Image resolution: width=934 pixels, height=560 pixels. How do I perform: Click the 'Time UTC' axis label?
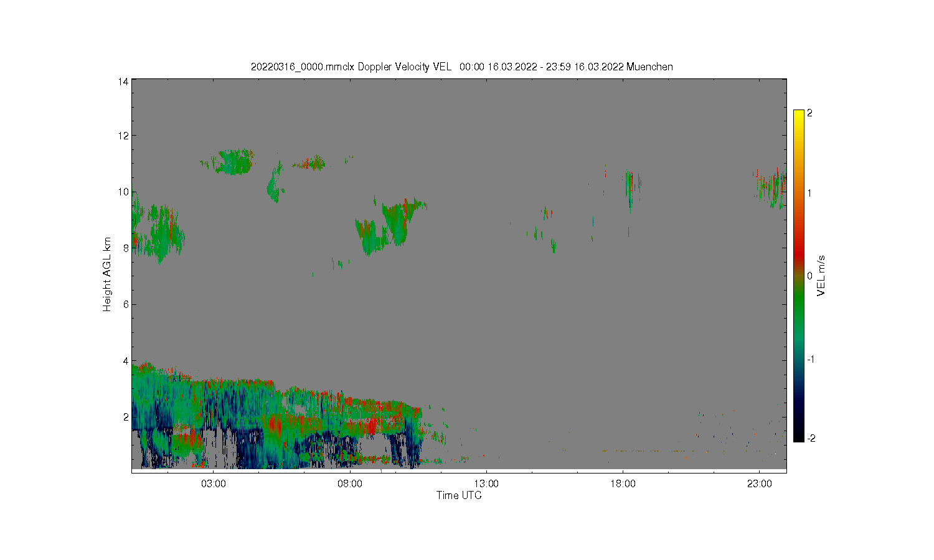click(x=459, y=495)
